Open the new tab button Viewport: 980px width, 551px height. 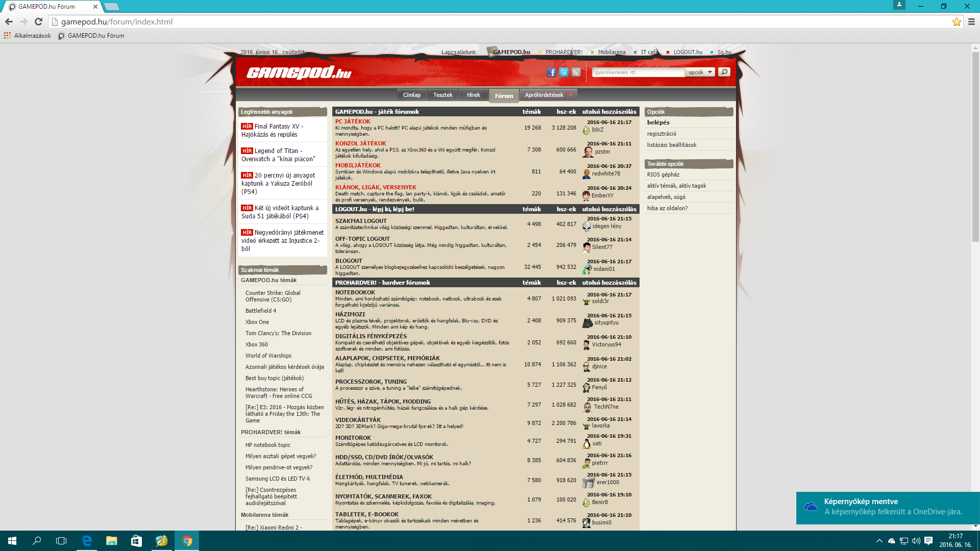(111, 7)
